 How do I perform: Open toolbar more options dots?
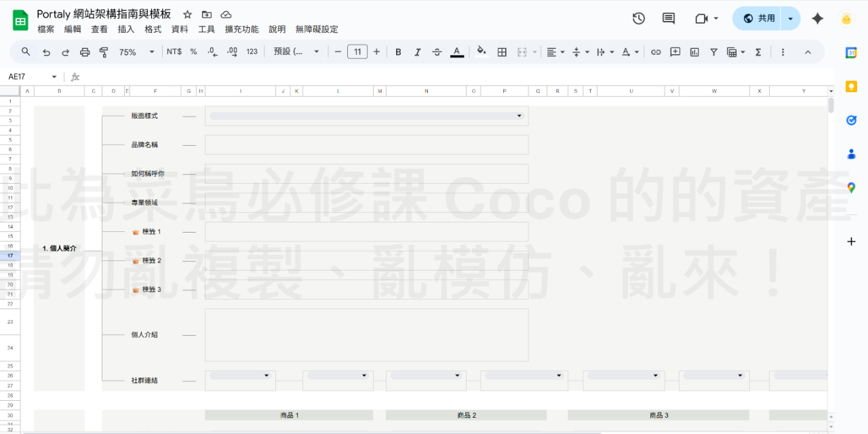pos(783,52)
